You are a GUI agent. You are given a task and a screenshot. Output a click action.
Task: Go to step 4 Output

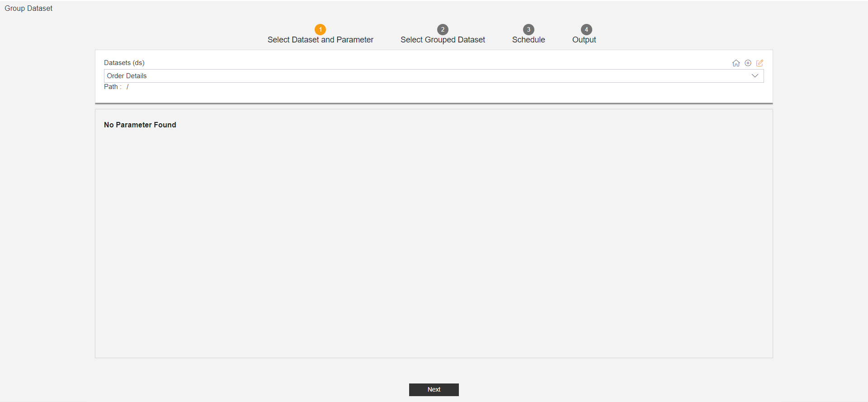[x=585, y=34]
